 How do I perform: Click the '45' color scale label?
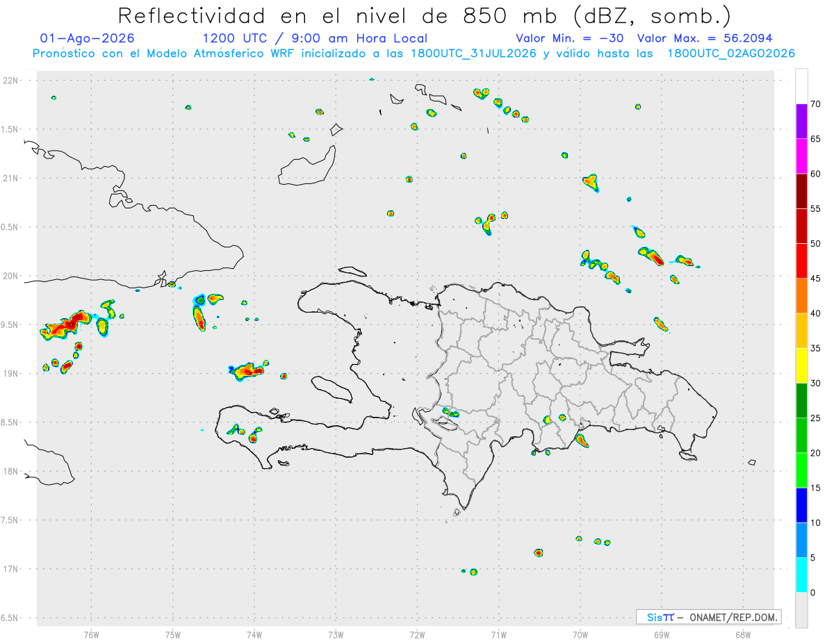click(816, 279)
